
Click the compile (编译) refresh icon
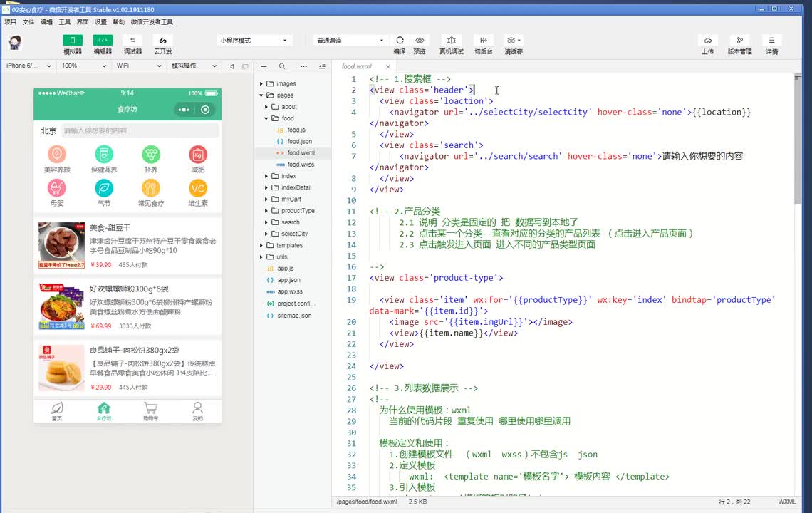(x=400, y=41)
